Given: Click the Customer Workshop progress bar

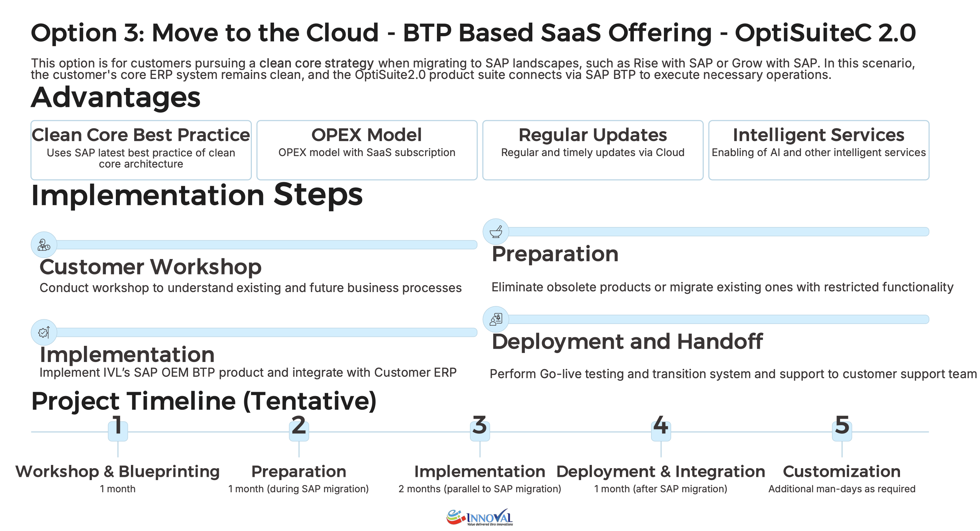Looking at the screenshot, I should (x=266, y=245).
